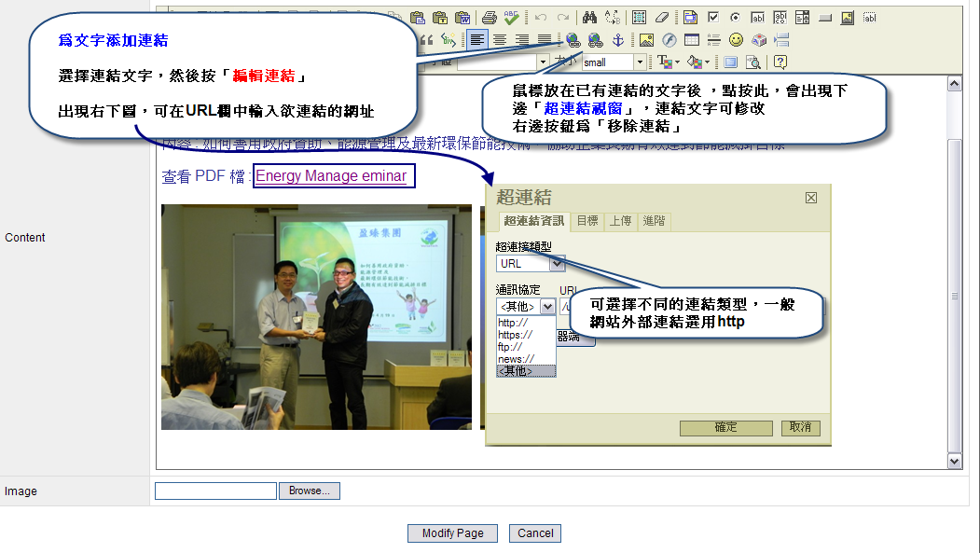Click the print icon in the toolbar
980x553 pixels.
pyautogui.click(x=489, y=17)
